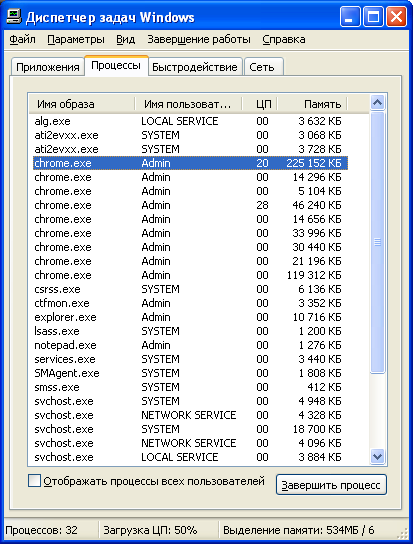Click the scrollbar up arrow
This screenshot has width=413, height=544.
(x=377, y=102)
